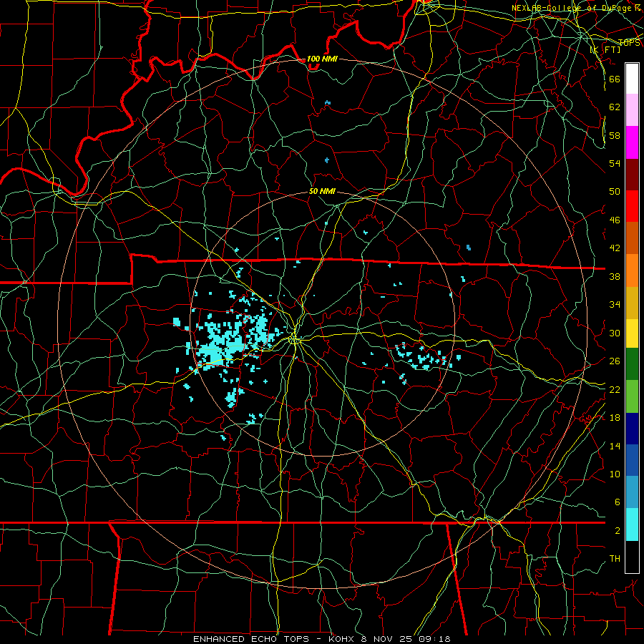Click the gold legend swatch

click(x=632, y=303)
